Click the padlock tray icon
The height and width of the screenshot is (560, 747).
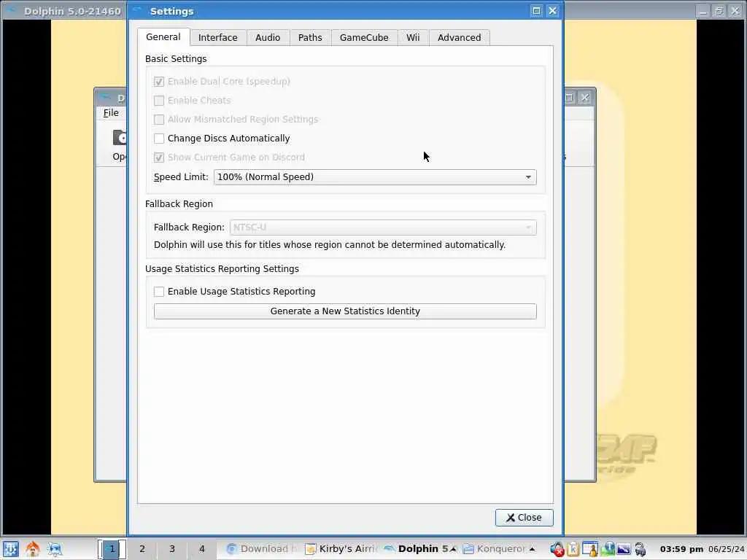pos(640,549)
